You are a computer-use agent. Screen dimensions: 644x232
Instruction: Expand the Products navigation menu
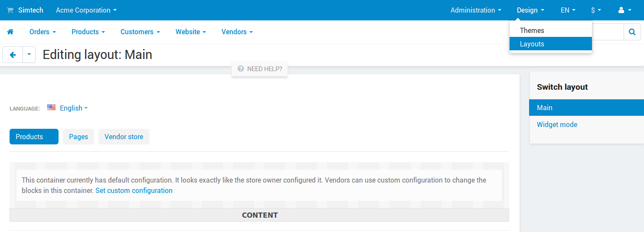(88, 32)
